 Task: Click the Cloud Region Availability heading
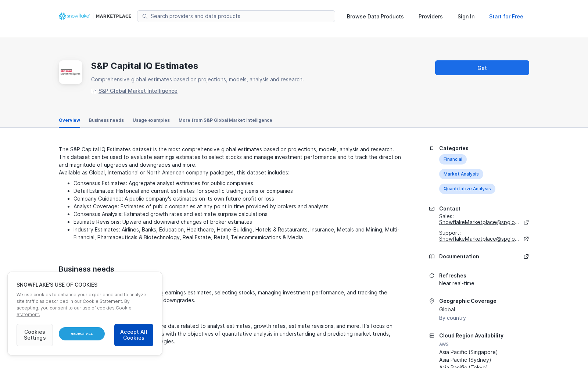coord(471,336)
